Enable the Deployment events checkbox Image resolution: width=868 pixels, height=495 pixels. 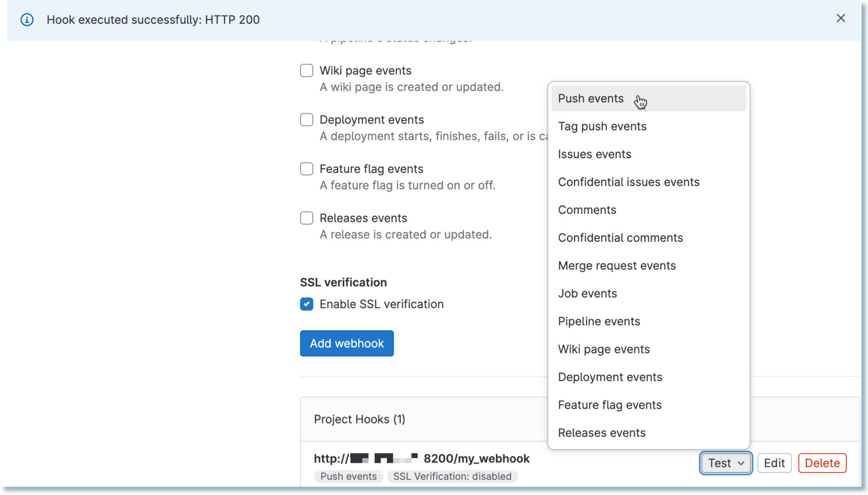pos(306,120)
